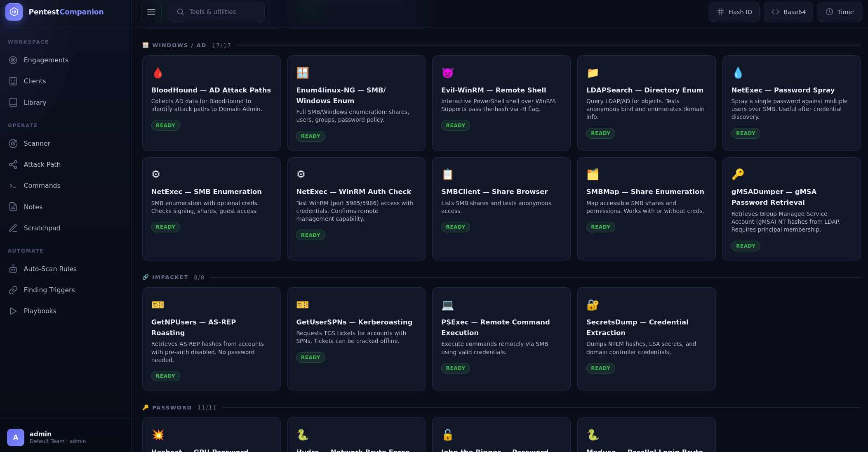
Task: Open LDAPSearch — Directory Enum card
Action: pyautogui.click(x=647, y=103)
